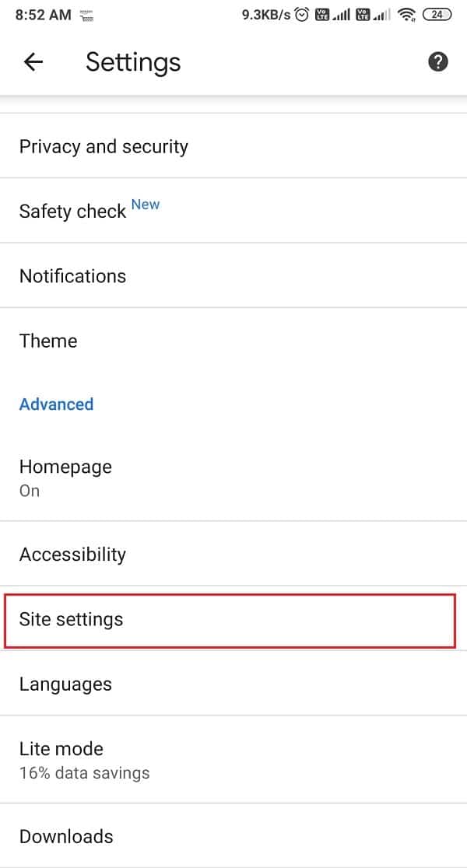Open Lite mode showing 16% data savings

click(61, 758)
